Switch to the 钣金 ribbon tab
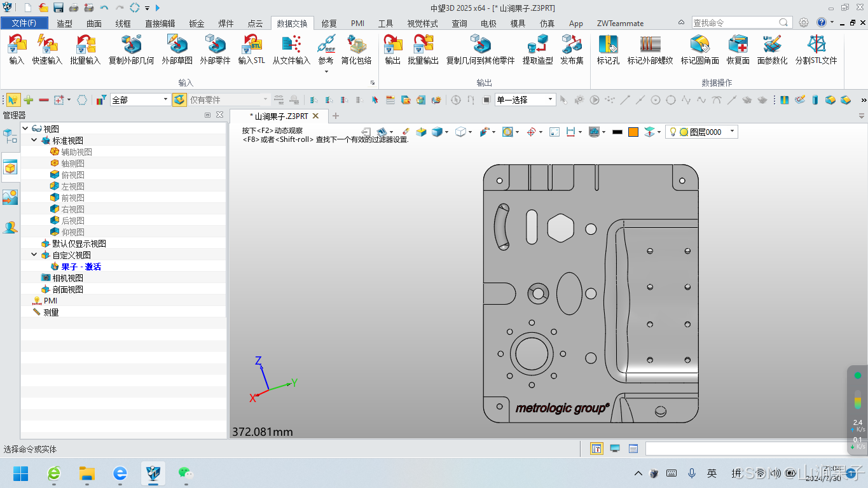Screen dimensions: 868x488 pos(196,24)
